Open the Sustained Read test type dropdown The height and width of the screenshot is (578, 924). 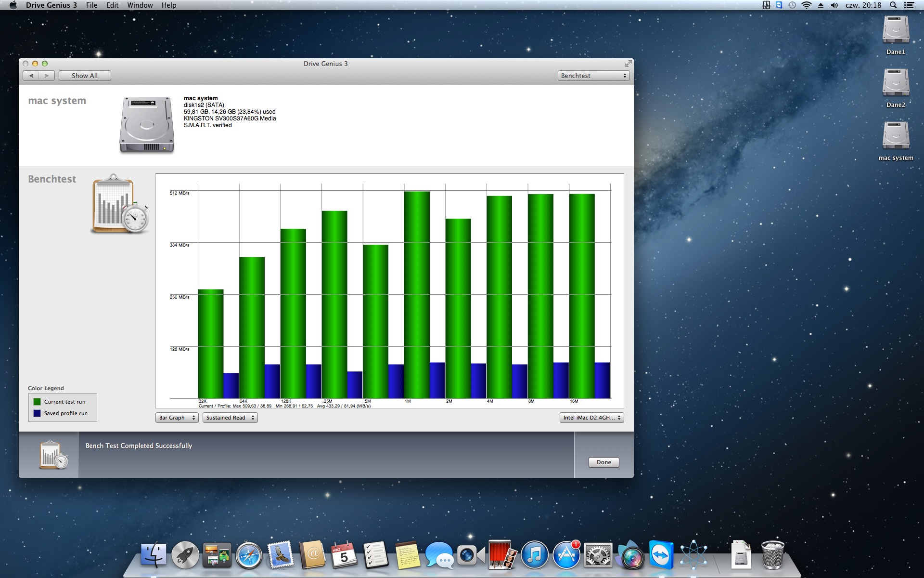230,418
